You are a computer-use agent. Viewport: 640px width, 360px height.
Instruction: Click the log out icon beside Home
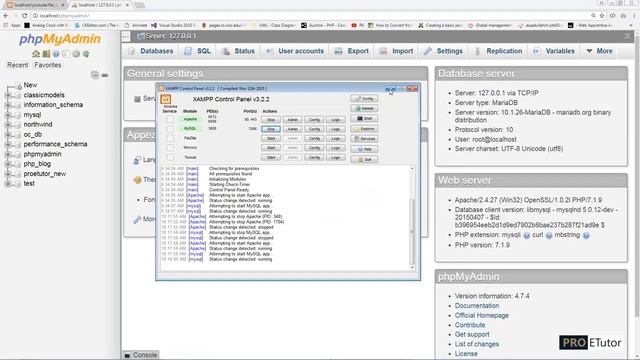(x=46, y=54)
